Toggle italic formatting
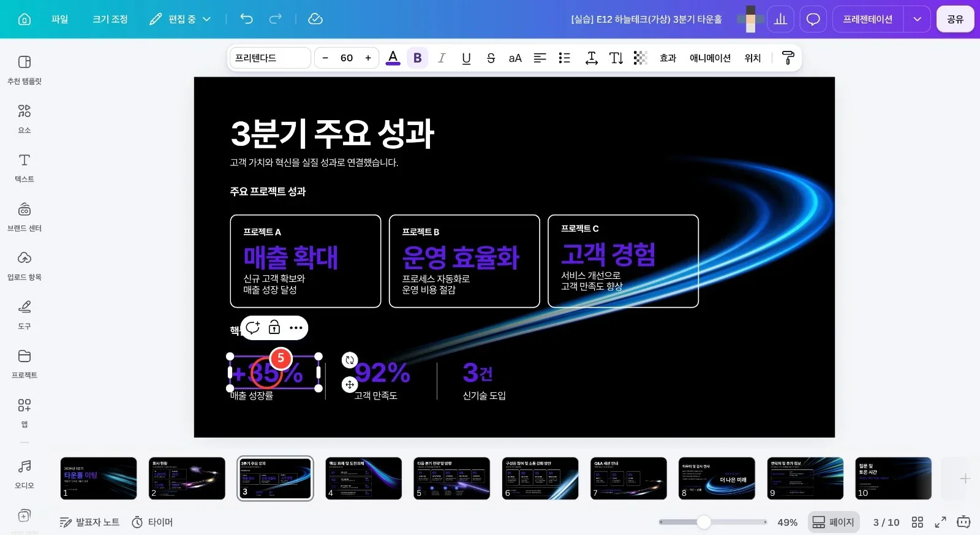The image size is (980, 535). [x=442, y=58]
